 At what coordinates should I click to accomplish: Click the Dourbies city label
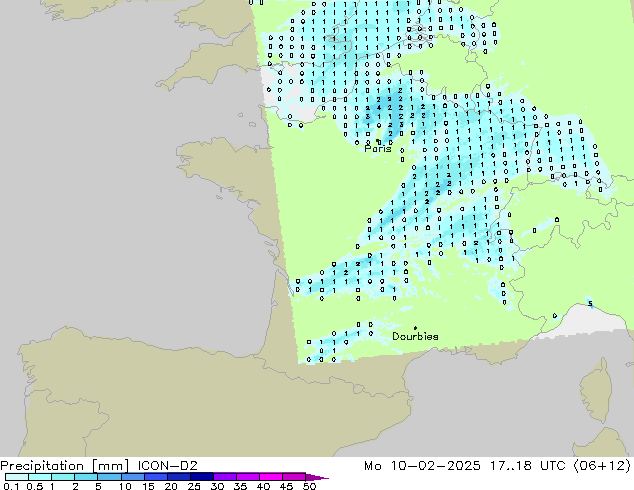[415, 336]
